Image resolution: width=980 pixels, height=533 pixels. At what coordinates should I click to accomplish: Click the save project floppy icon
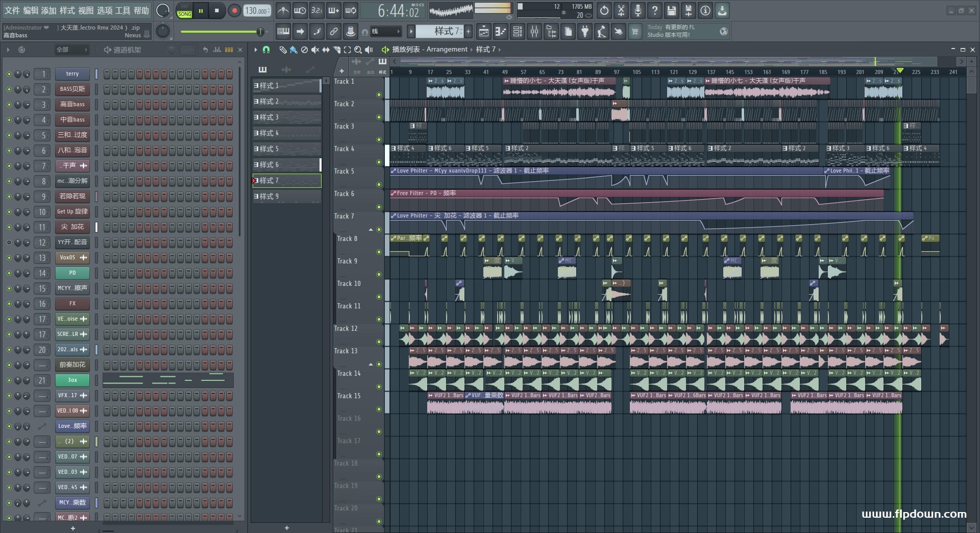(x=672, y=11)
